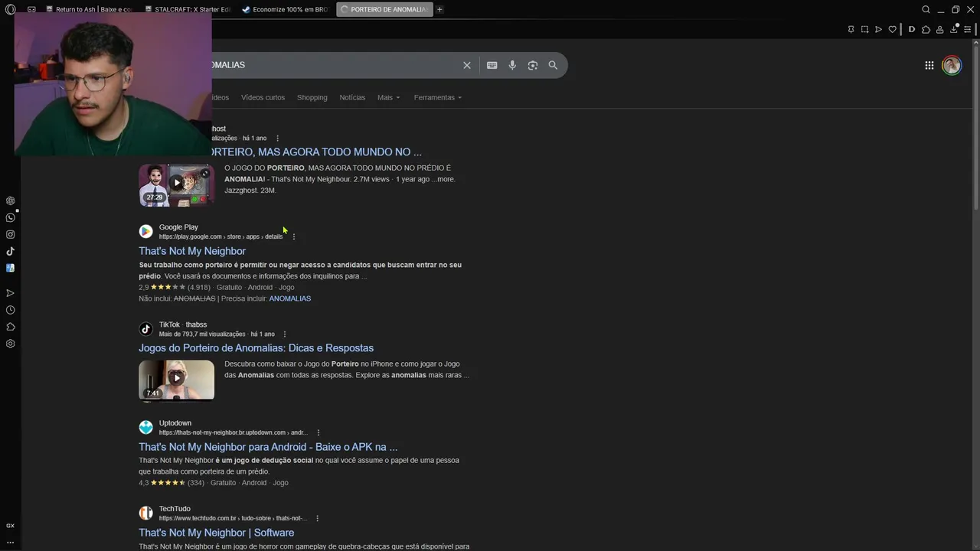Search by image with Google Lens
Image resolution: width=980 pixels, height=551 pixels.
(533, 65)
